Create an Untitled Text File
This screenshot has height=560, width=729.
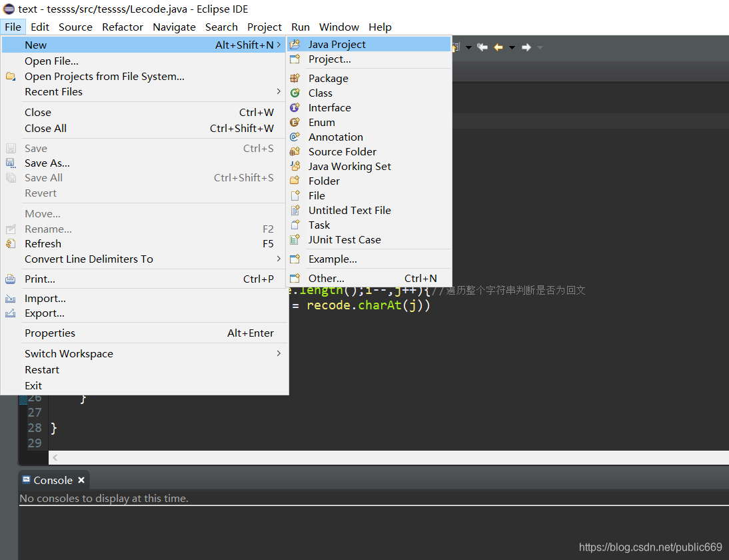(x=368, y=210)
